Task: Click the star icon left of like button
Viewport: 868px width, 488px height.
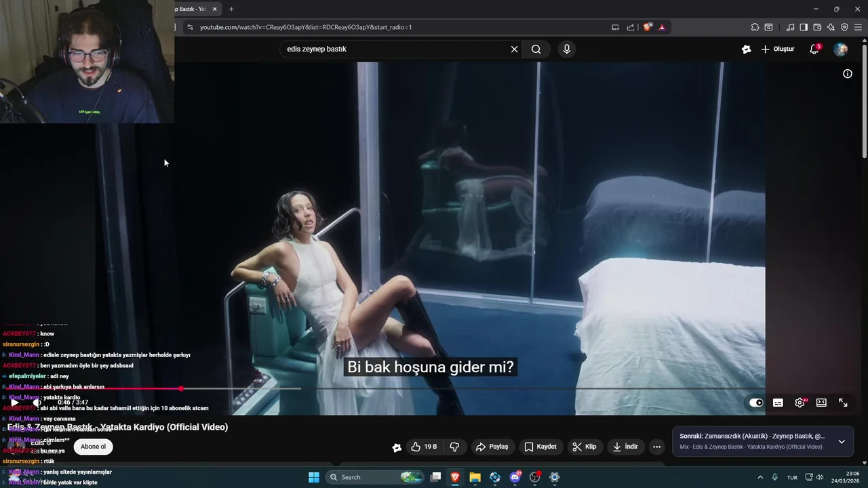Action: [x=397, y=447]
